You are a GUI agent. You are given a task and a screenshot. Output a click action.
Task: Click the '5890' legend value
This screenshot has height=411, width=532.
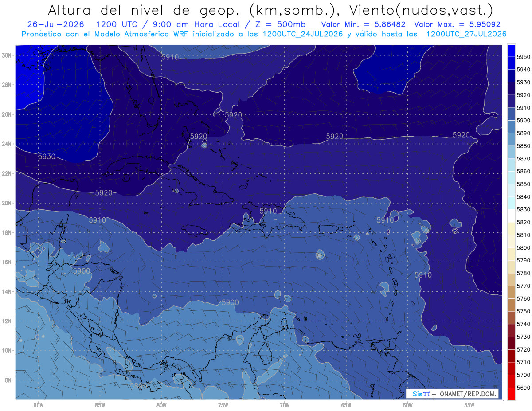click(x=524, y=133)
